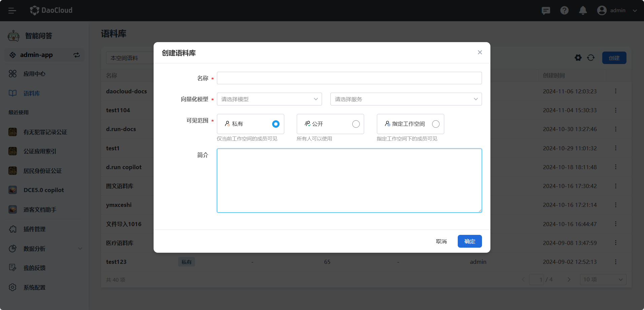Click the hamburger menu icon in header
This screenshot has height=310, width=644.
click(12, 11)
